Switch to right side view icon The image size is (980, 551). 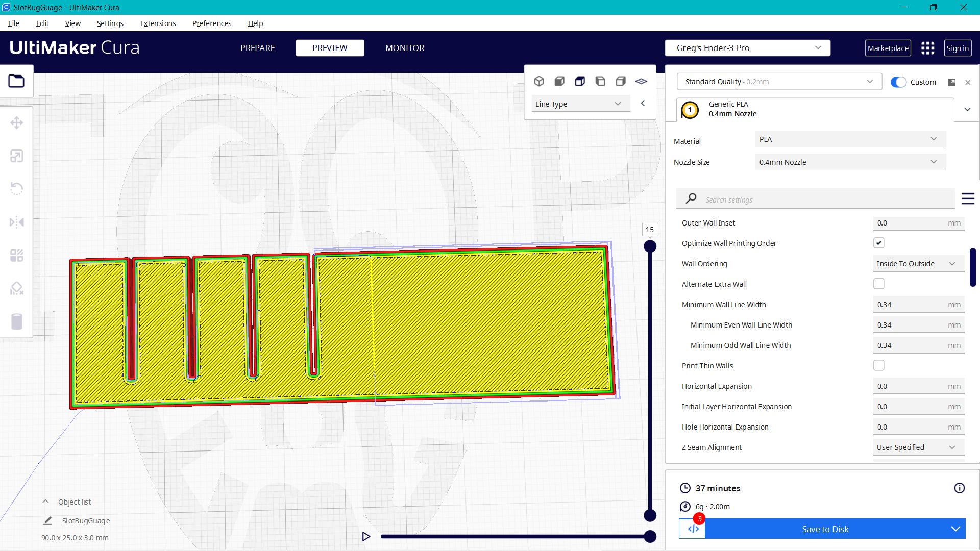tap(621, 81)
